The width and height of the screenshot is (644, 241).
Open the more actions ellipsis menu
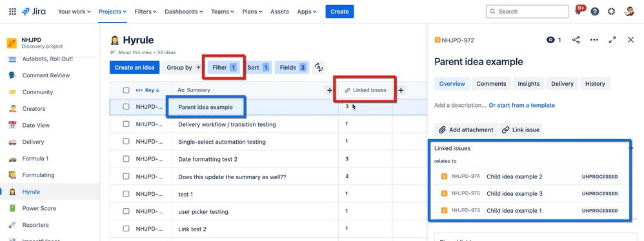point(594,40)
